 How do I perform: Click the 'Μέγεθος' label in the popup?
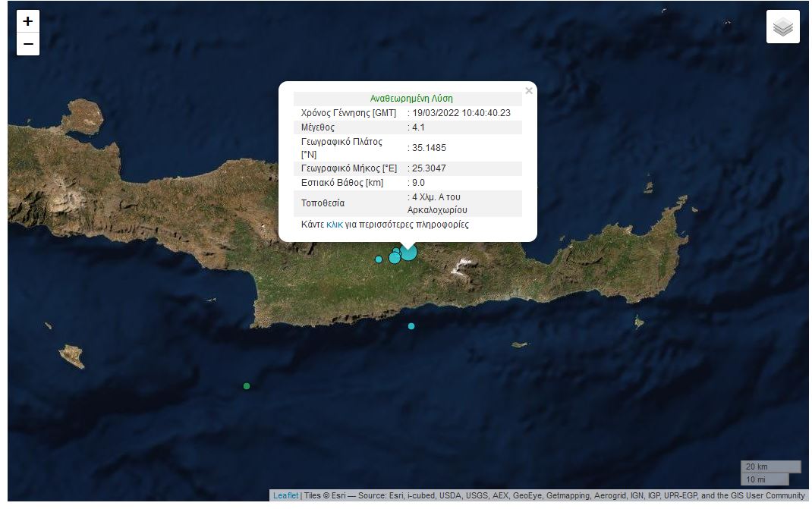318,127
